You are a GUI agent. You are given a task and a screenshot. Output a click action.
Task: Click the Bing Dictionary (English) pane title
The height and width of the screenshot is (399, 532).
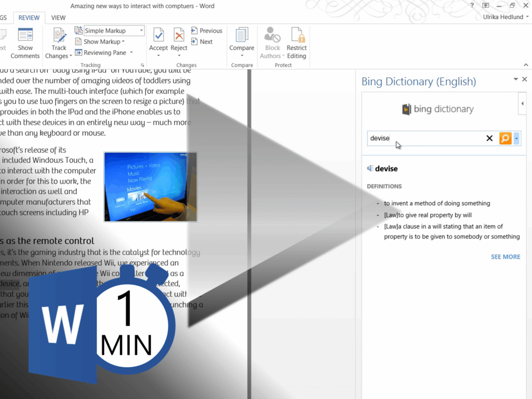point(419,82)
